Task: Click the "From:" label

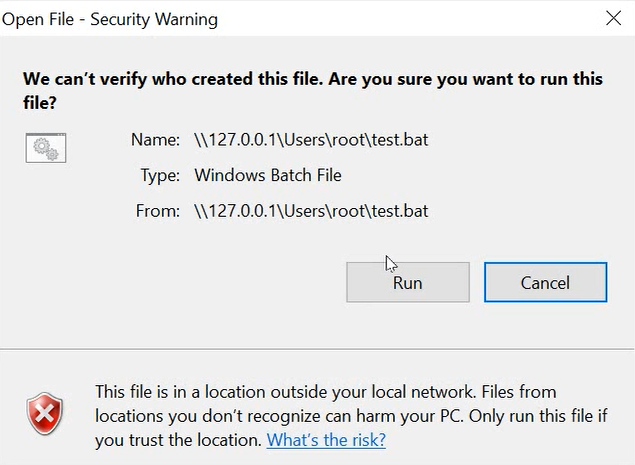Action: 156,211
